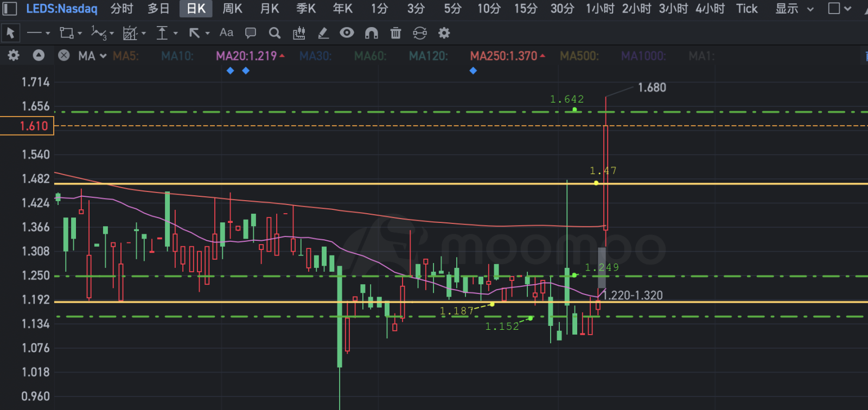Image resolution: width=868 pixels, height=410 pixels.
Task: Expand wave pattern tool options
Action: click(112, 34)
